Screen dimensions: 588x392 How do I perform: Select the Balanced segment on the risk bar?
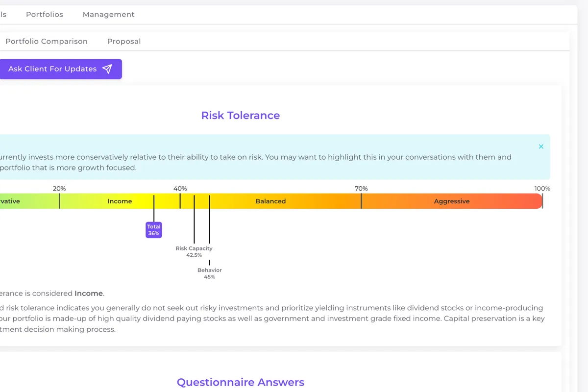point(270,201)
